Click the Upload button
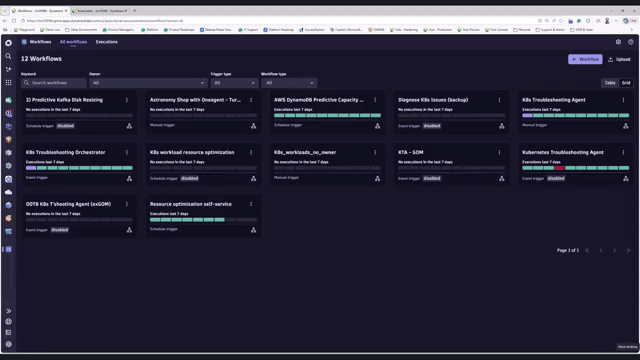This screenshot has height=360, width=640. pyautogui.click(x=619, y=59)
